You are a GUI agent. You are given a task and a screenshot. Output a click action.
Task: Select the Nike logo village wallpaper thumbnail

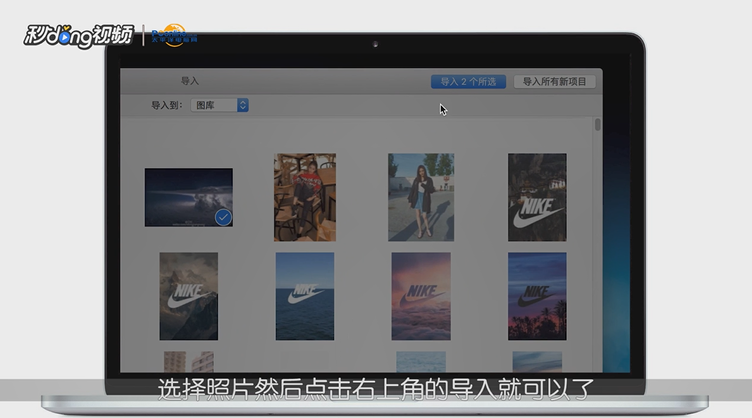(x=537, y=197)
